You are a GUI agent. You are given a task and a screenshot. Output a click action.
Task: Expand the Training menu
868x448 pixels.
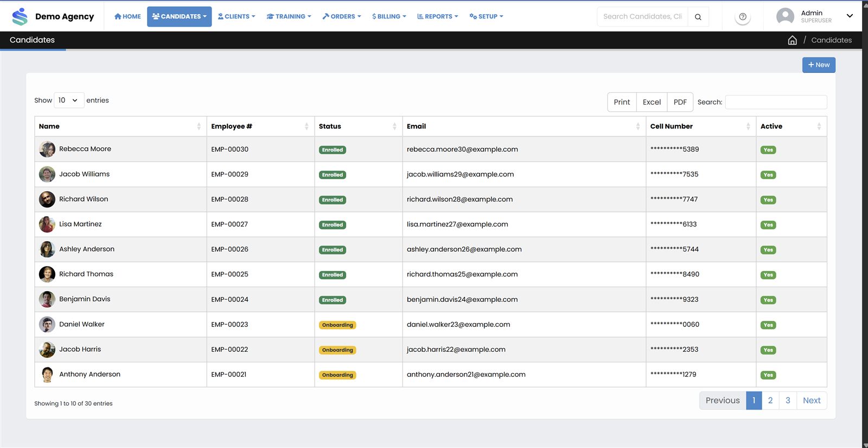[289, 17]
